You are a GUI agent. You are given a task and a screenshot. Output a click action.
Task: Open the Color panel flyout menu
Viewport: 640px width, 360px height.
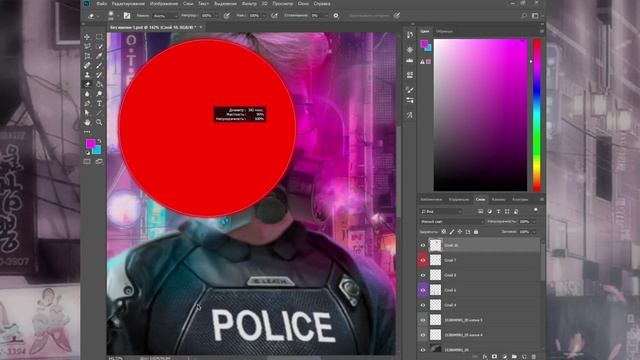542,31
